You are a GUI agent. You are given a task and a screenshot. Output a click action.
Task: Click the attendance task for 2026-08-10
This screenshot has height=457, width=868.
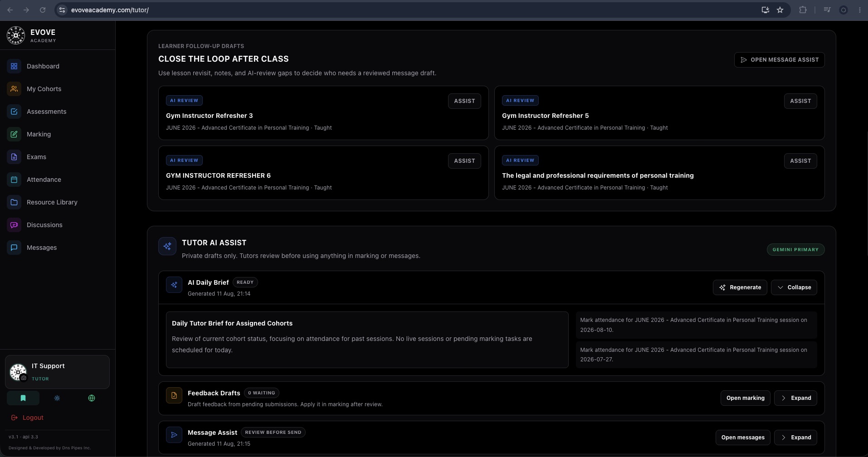tap(696, 325)
